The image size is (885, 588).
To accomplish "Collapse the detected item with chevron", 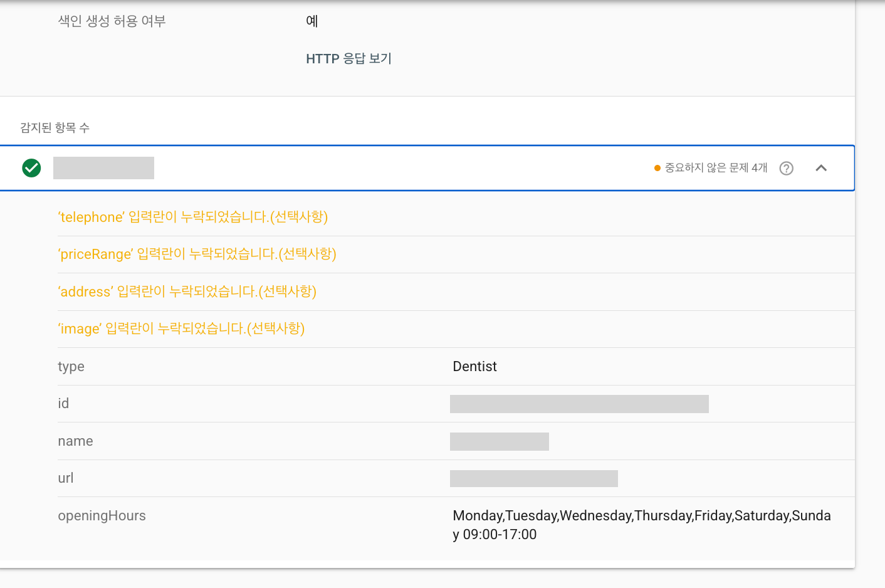I will point(821,168).
